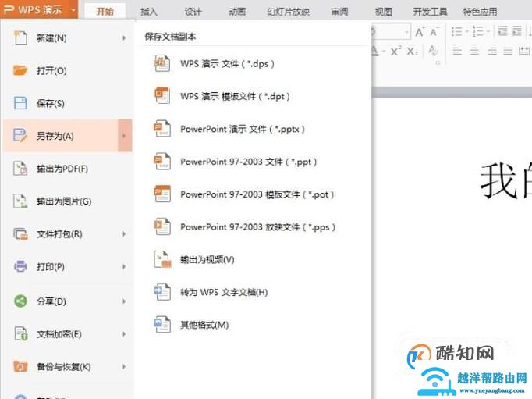The width and height of the screenshot is (532, 399).
Task: Click the output as video icon
Action: (162, 259)
